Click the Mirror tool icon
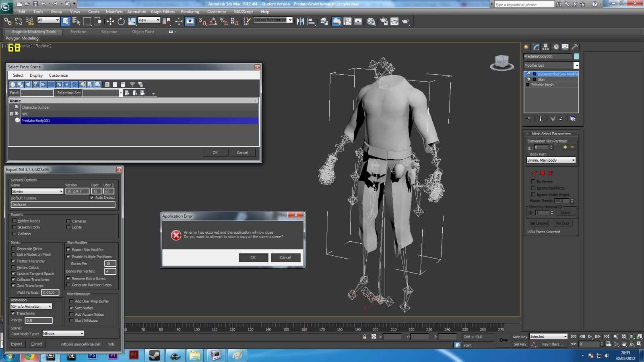This screenshot has width=644, height=362. tap(300, 21)
